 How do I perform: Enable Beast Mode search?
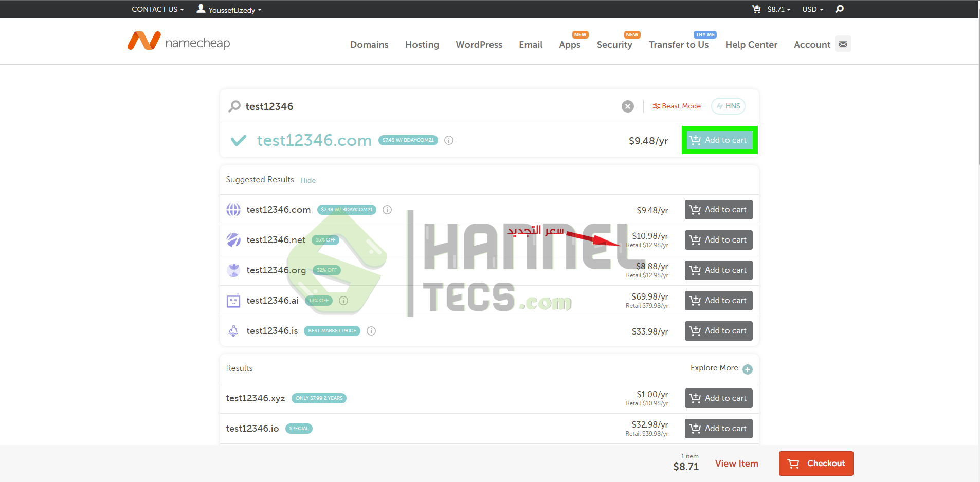tap(677, 106)
